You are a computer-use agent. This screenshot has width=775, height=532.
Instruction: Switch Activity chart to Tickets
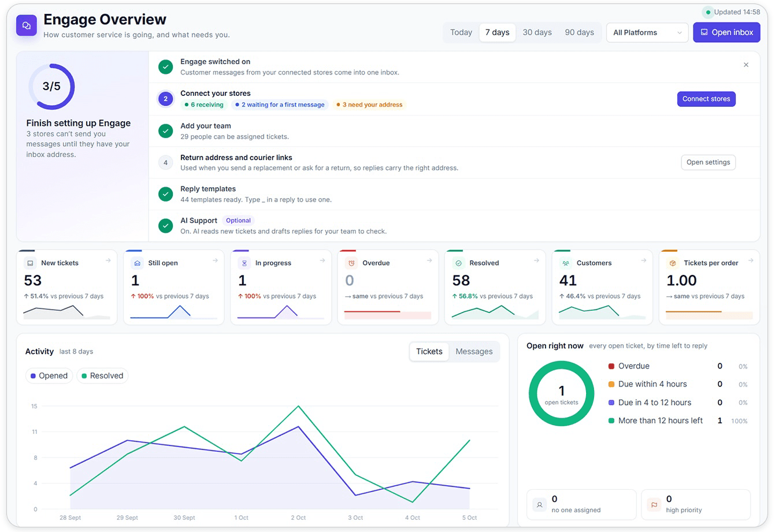[429, 351]
